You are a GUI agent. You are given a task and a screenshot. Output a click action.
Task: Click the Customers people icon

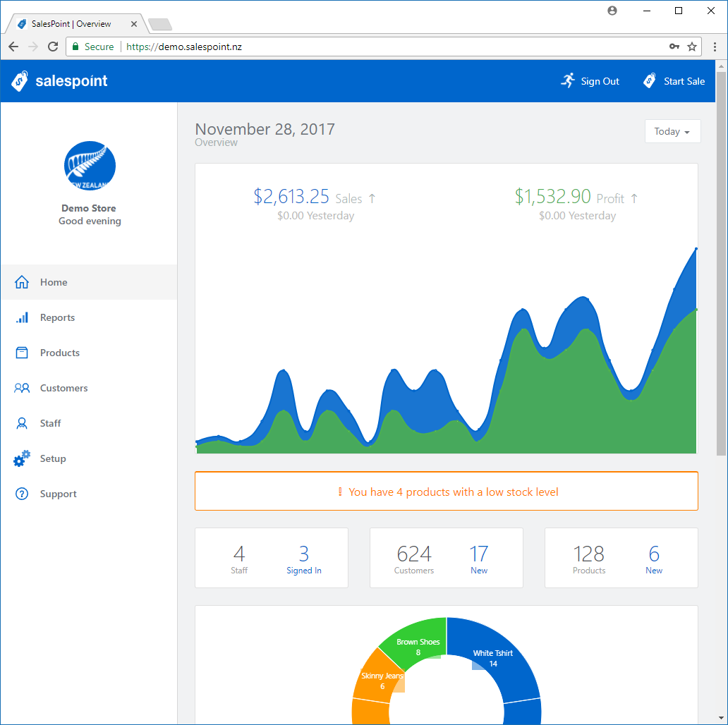22,388
